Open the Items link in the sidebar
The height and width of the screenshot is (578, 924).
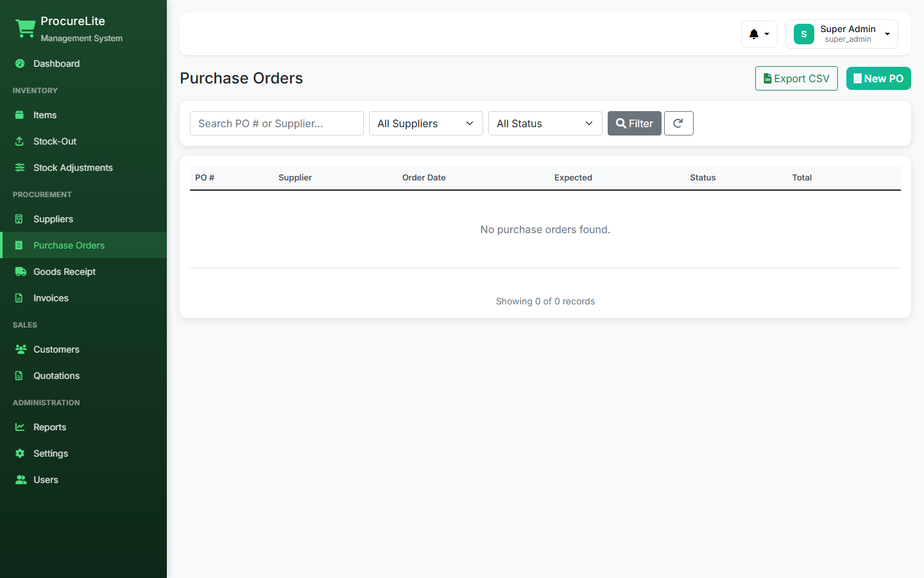pos(83,115)
